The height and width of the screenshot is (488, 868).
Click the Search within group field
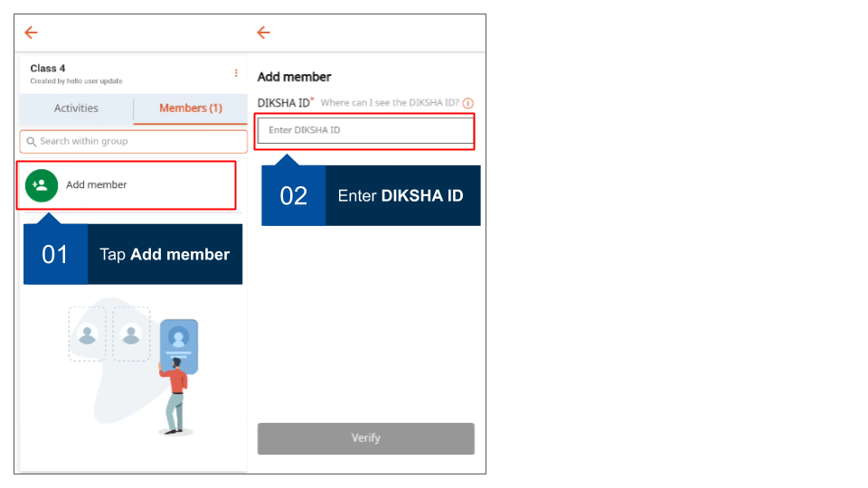tap(136, 142)
